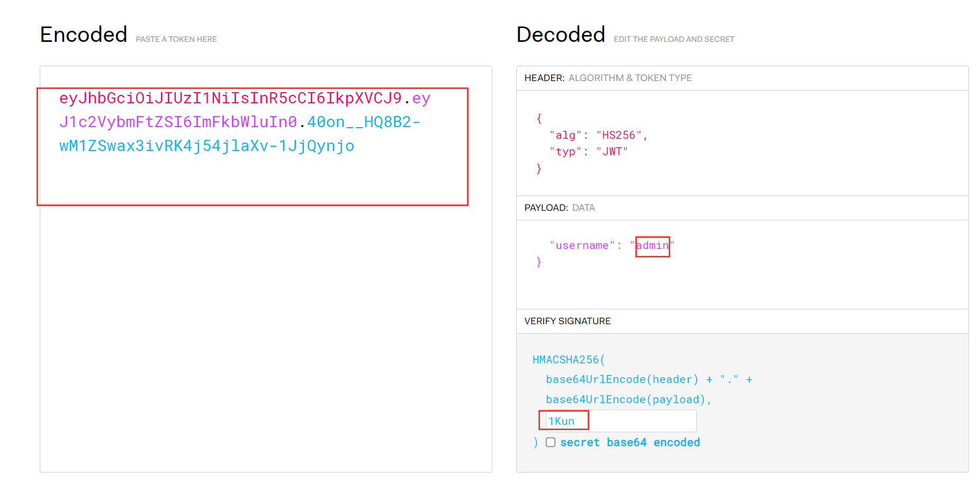This screenshot has width=980, height=490.
Task: Click the VERIFY SIGNATURE section label
Action: coord(568,321)
